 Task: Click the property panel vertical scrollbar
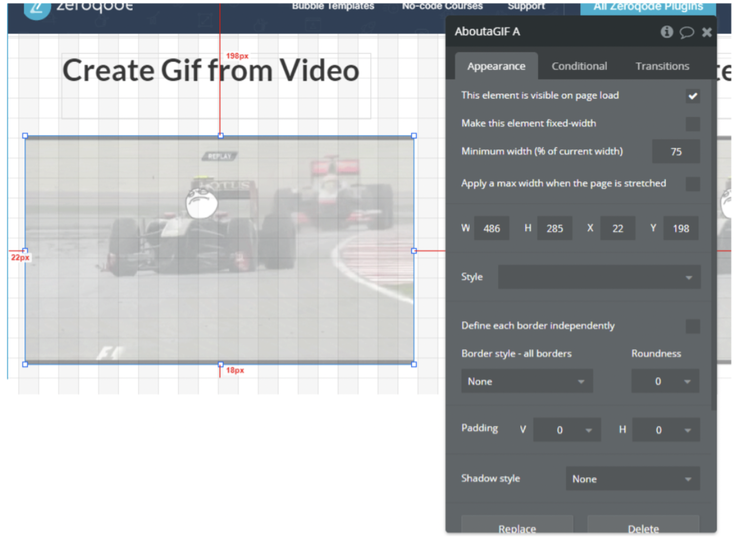714,245
